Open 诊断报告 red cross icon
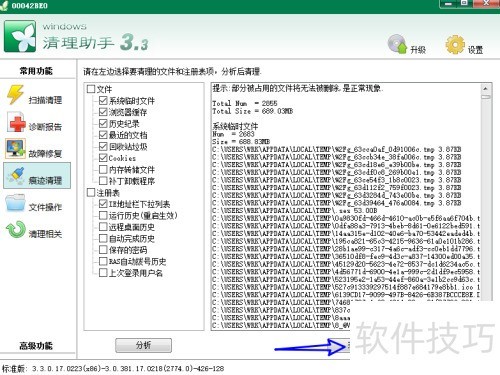The height and width of the screenshot is (375, 500). [x=16, y=122]
